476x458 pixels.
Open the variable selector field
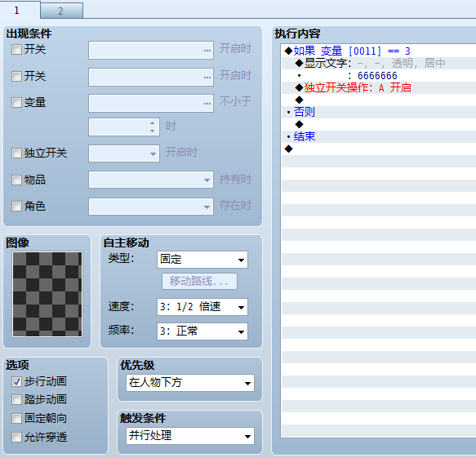151,103
